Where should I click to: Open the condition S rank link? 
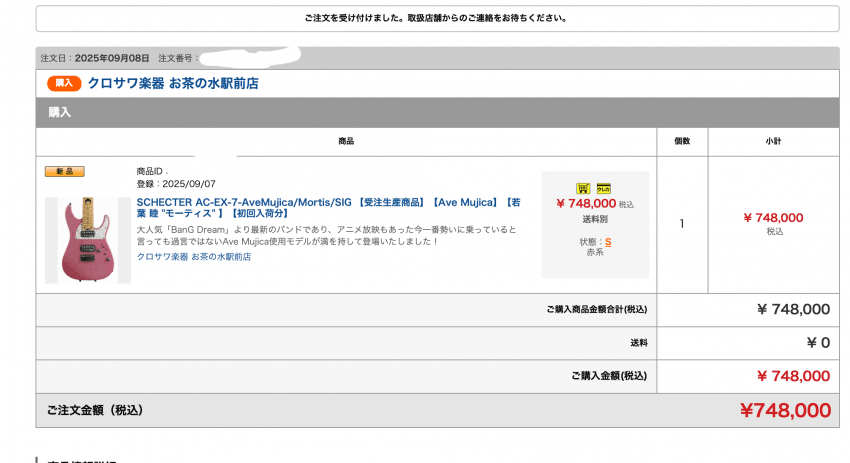click(608, 242)
